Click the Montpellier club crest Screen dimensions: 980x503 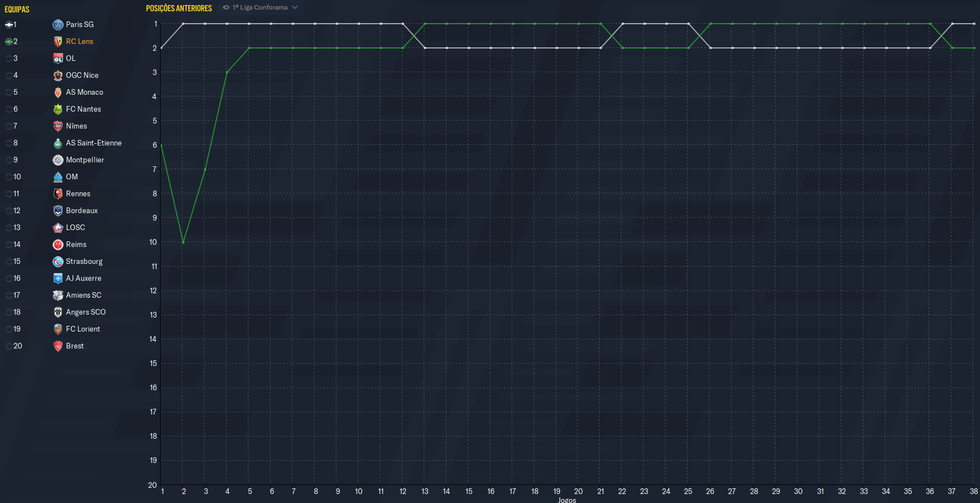(58, 160)
